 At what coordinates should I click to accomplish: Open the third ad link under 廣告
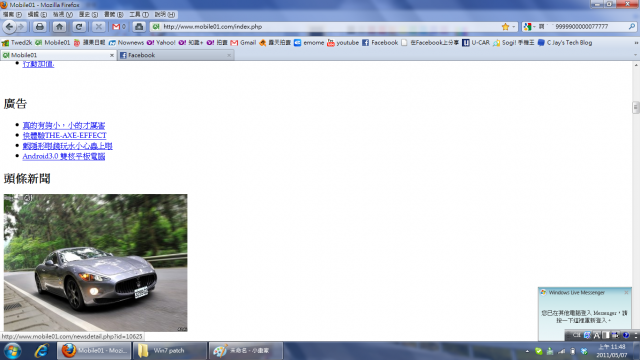tap(67, 146)
